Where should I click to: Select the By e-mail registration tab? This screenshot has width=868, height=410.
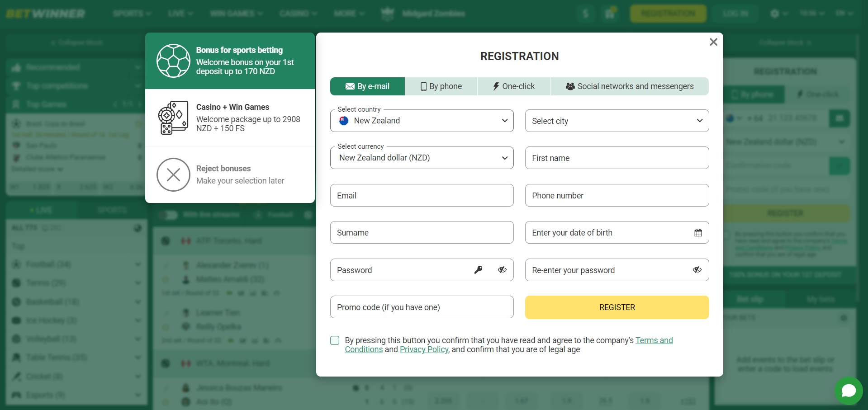(x=367, y=86)
